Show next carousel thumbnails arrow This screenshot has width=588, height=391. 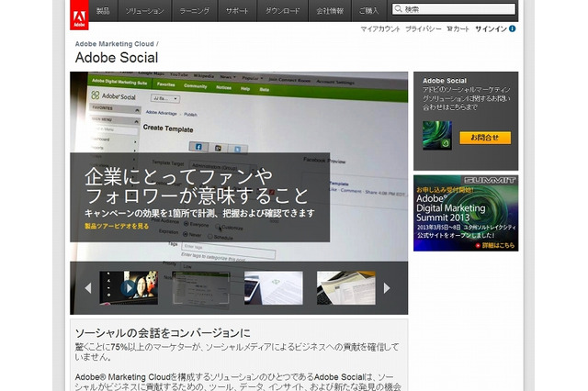pyautogui.click(x=387, y=288)
